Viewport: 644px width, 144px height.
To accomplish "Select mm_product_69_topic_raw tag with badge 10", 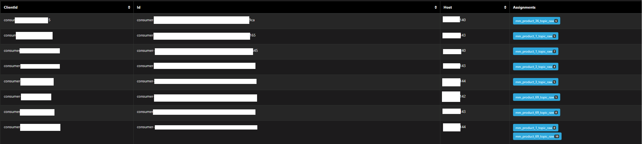I will [x=537, y=136].
